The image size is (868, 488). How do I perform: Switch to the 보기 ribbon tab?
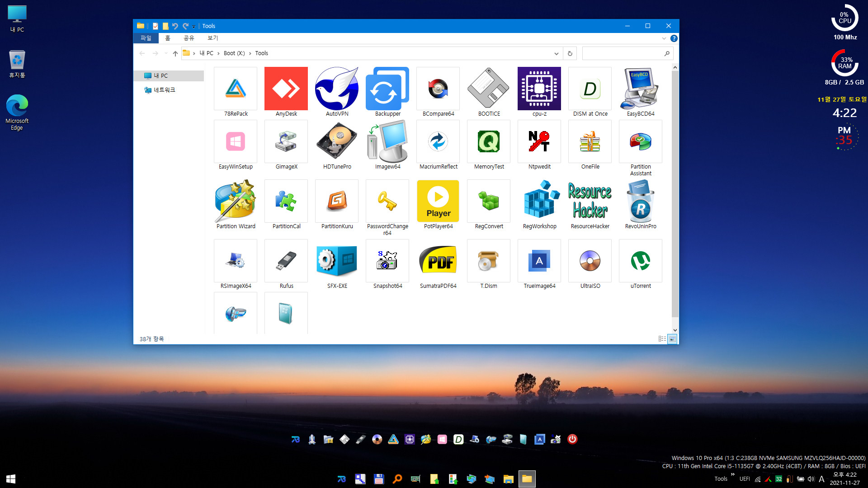[x=212, y=38]
